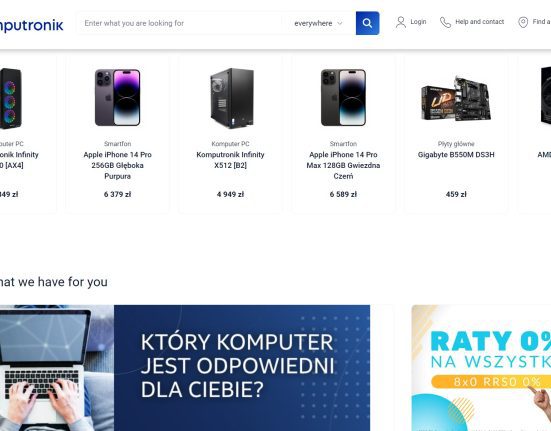Click the phone icon for Help and contact
Image resolution: width=551 pixels, height=431 pixels.
(x=445, y=22)
